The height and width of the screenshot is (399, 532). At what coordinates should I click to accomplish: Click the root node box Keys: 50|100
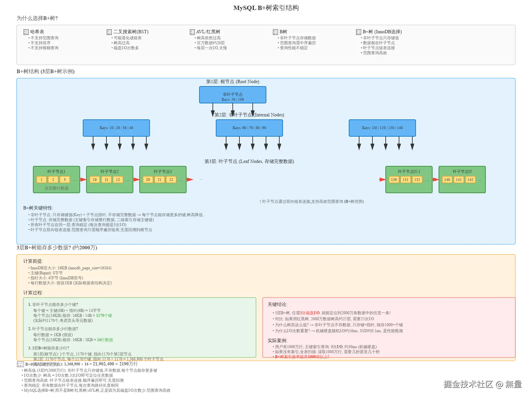pos(232,95)
